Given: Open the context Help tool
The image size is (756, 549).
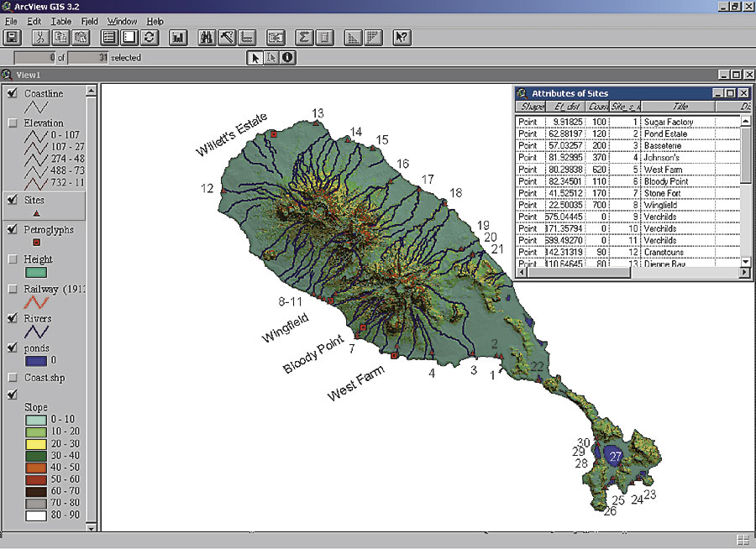Looking at the screenshot, I should [402, 37].
